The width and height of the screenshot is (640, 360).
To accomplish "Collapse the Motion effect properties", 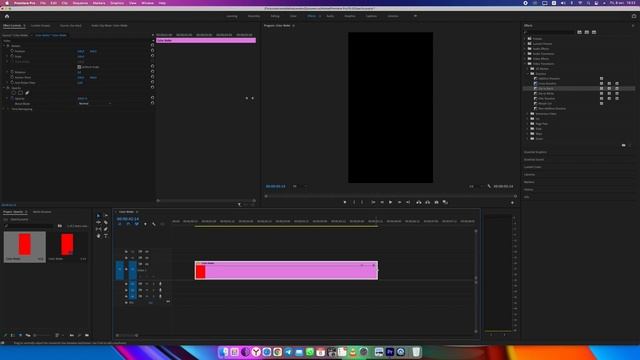I will [x=4, y=46].
